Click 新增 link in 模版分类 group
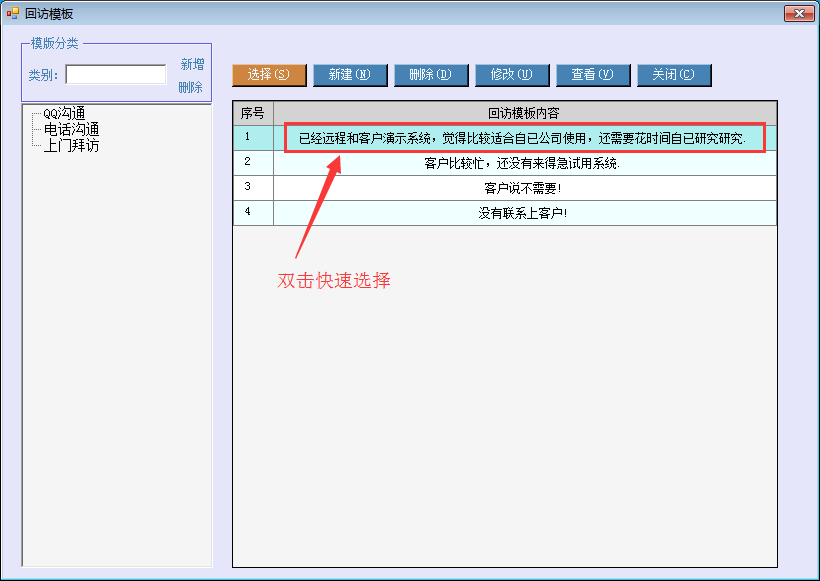Image resolution: width=820 pixels, height=581 pixels. [x=192, y=64]
